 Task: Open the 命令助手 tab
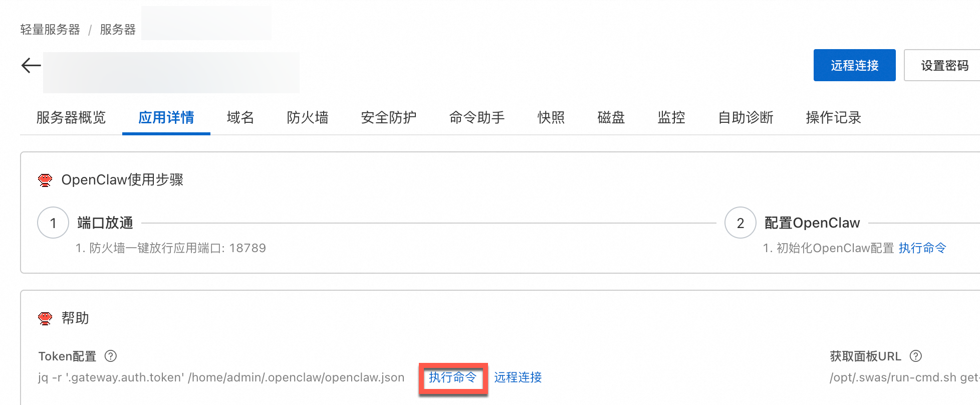point(477,117)
